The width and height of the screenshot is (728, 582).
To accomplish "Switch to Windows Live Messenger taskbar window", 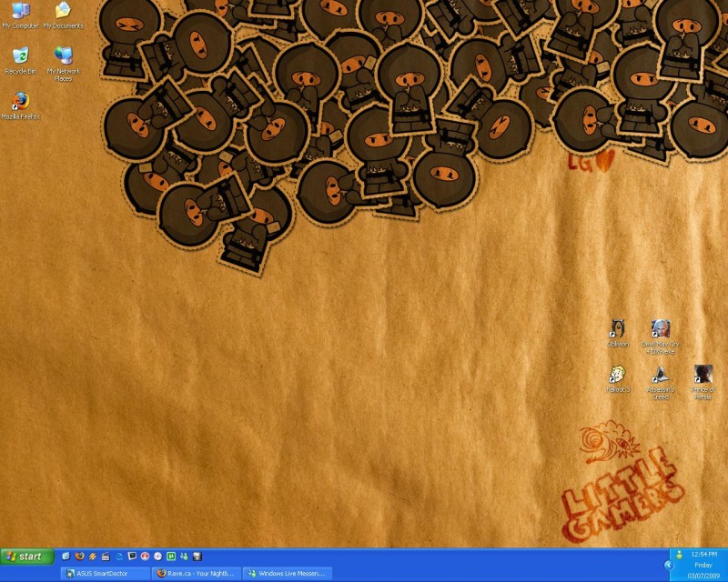I will 288,574.
